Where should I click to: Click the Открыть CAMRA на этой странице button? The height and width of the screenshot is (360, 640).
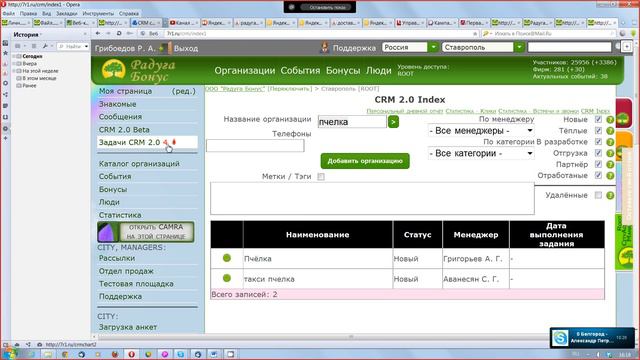[146, 232]
